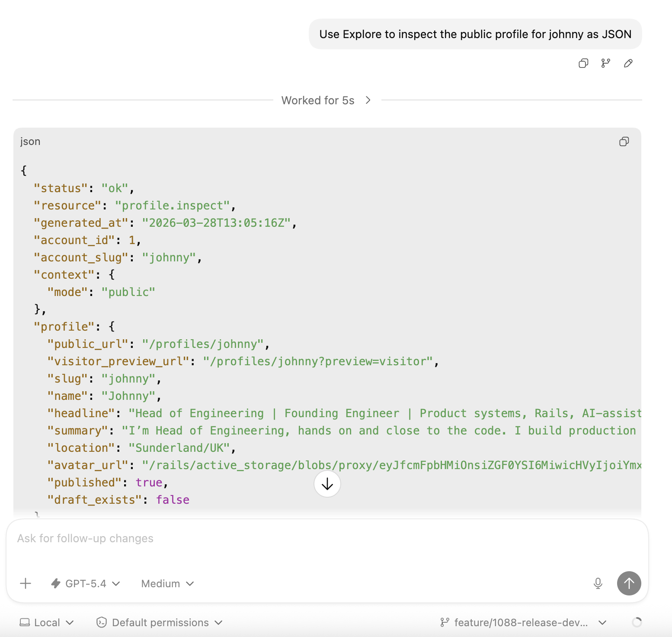
Task: Fork the conversation using branch icon
Action: pos(605,63)
